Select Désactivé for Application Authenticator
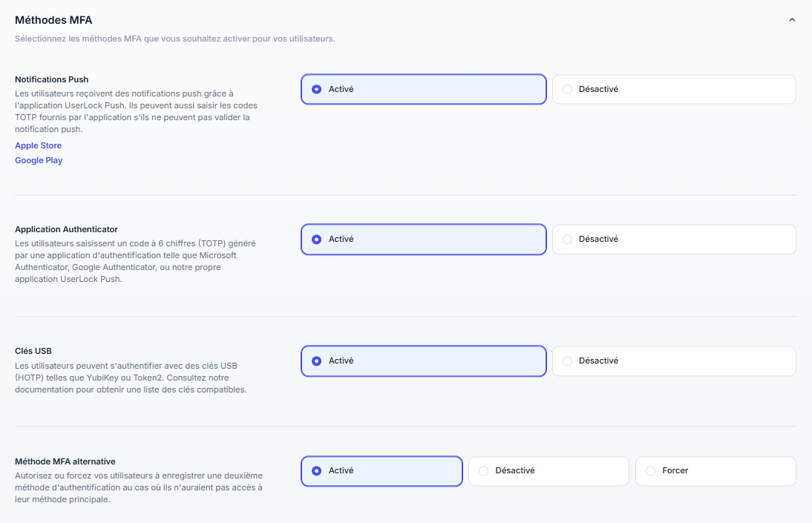Viewport: 812px width, 523px height. pyautogui.click(x=674, y=240)
